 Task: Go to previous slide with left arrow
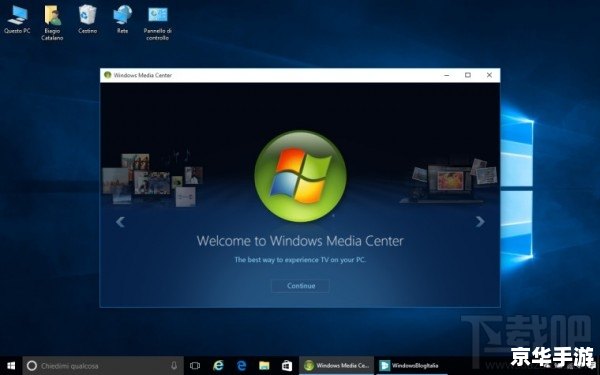pyautogui.click(x=120, y=222)
